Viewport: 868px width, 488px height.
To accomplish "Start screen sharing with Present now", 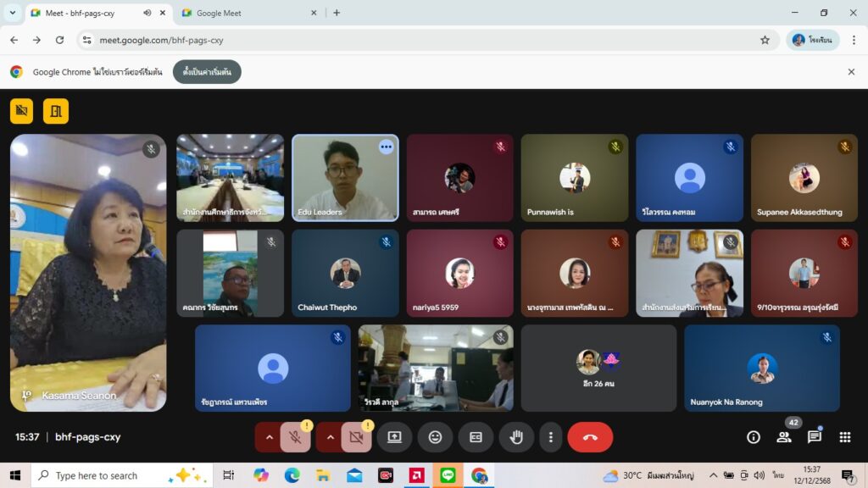I will pos(394,437).
